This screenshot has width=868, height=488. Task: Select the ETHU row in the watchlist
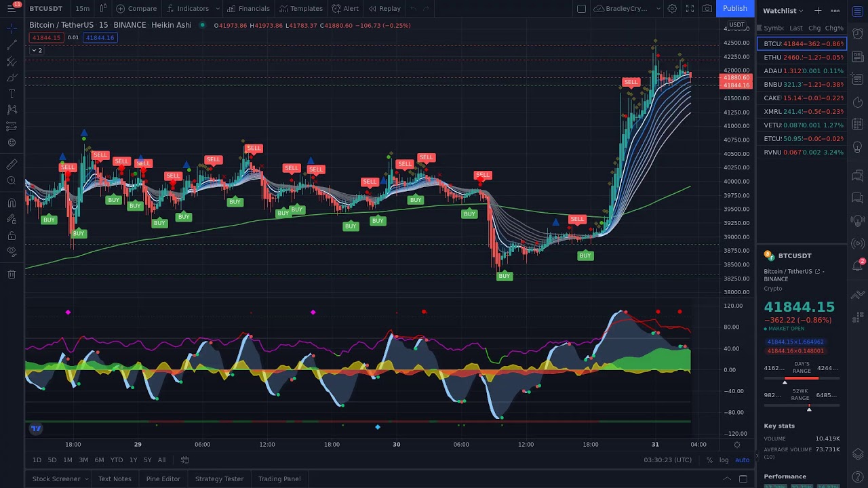[x=802, y=57]
